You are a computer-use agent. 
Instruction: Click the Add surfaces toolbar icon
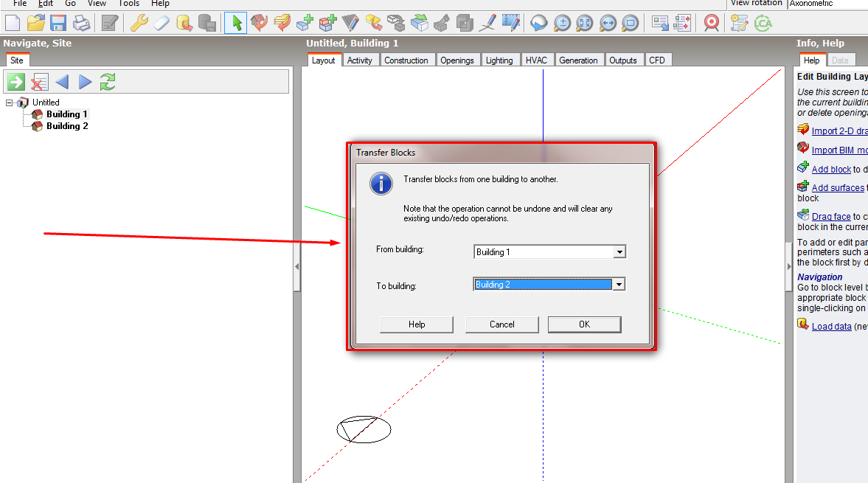point(327,24)
